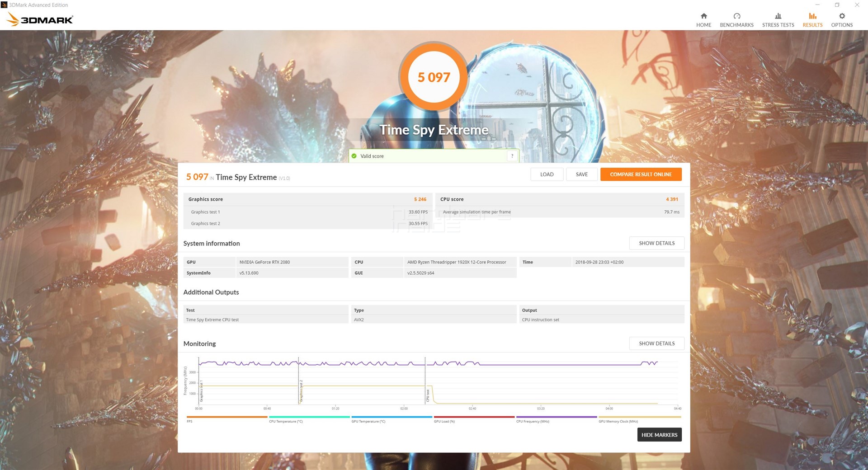Screen dimensions: 868x470
Task: Switch to the Benchmarks tab
Action: click(x=736, y=19)
